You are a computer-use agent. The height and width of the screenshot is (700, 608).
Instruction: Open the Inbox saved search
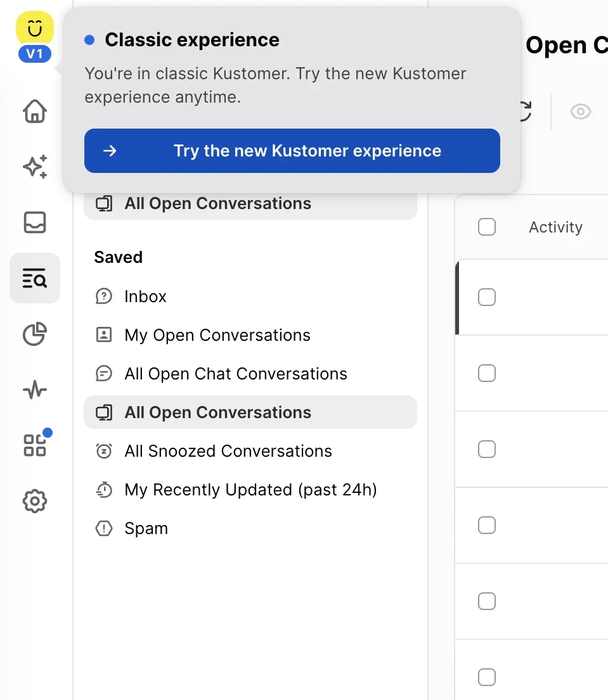(x=250, y=296)
